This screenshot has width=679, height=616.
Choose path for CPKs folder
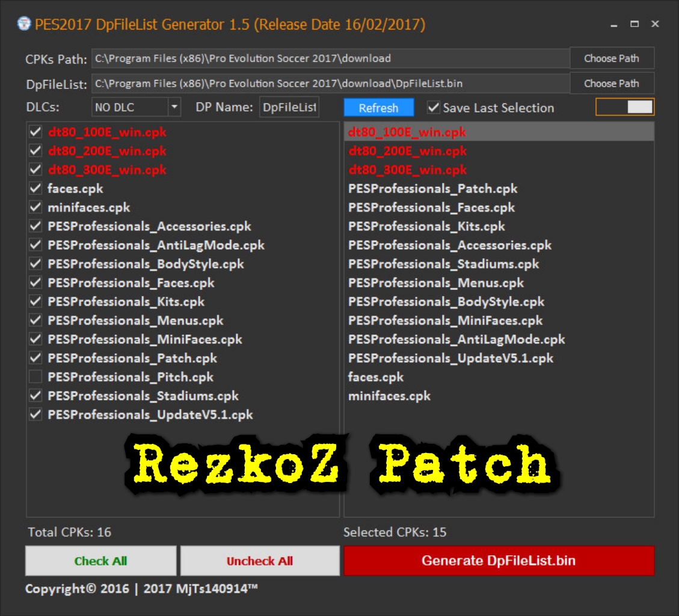[612, 58]
